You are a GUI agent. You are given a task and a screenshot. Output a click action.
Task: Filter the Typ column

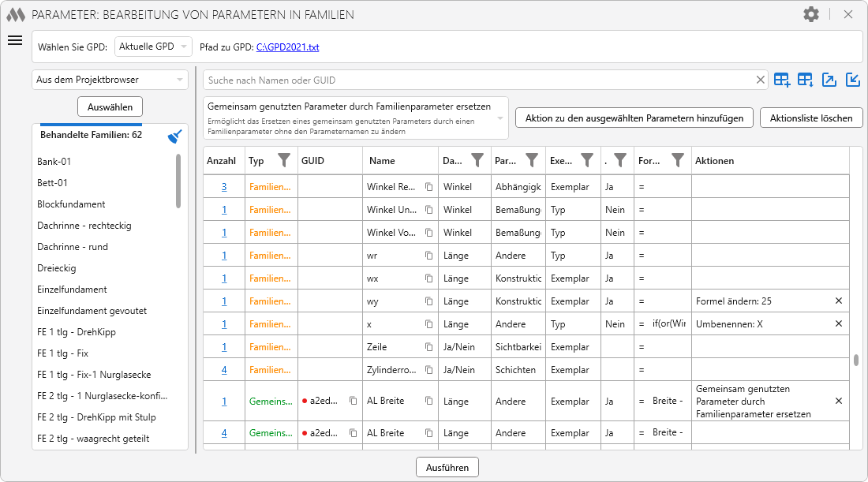point(283,161)
